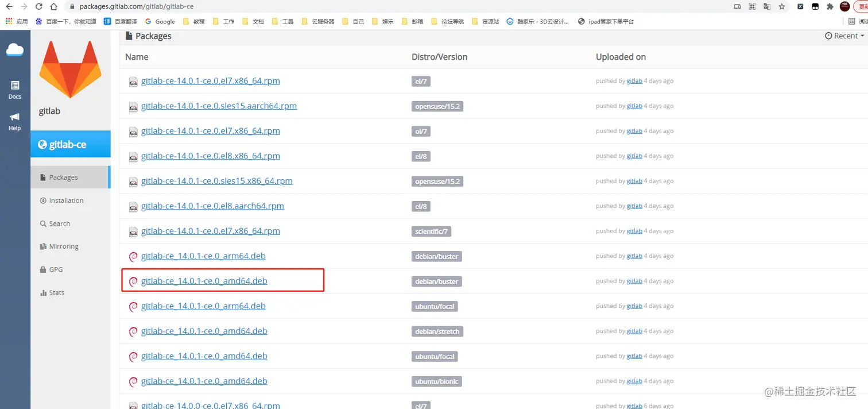Click the padlock site info icon
The height and width of the screenshot is (409, 868).
point(72,7)
